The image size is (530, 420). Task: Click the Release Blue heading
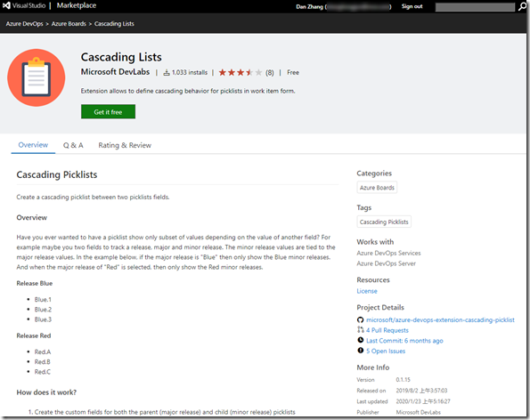coord(35,283)
